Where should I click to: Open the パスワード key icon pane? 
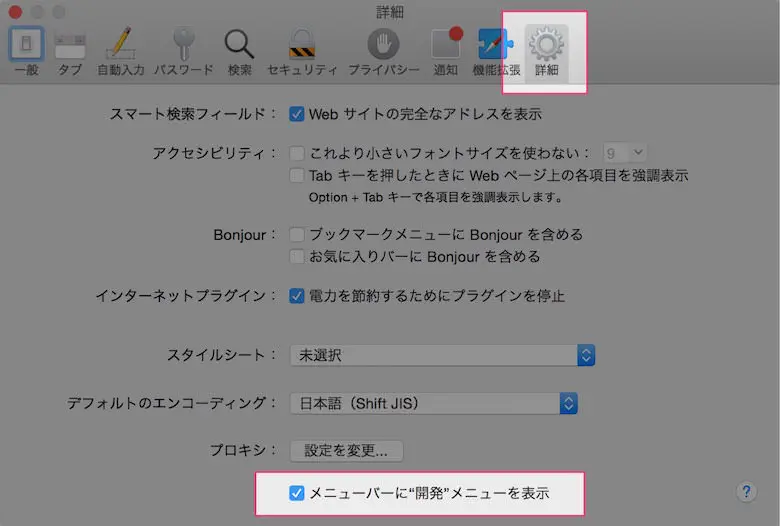click(184, 51)
